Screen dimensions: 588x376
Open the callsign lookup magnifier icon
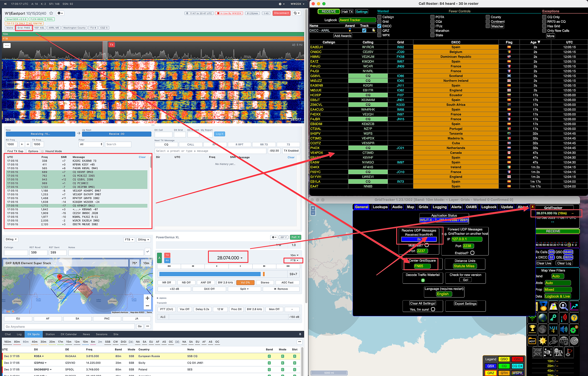click(x=563, y=306)
